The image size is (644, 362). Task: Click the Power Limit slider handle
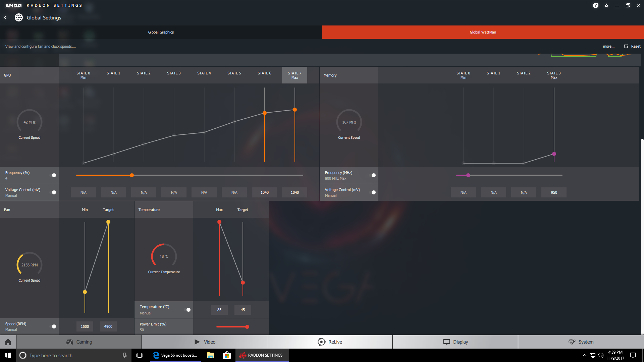(x=247, y=327)
